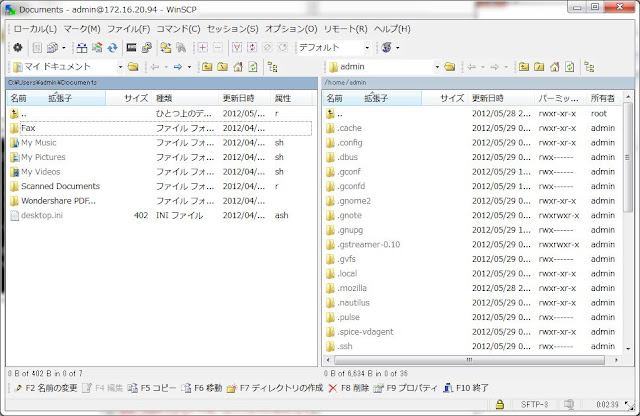The image size is (640, 416).
Task: Select the Fax folder
Action: (x=161, y=128)
